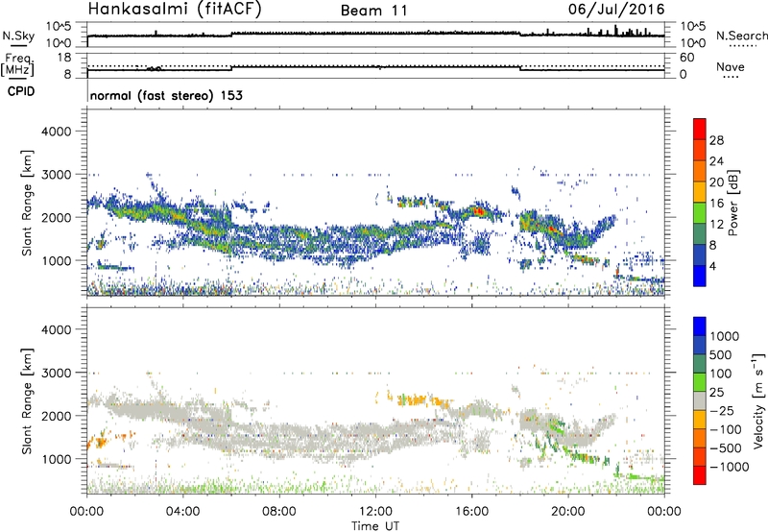The width and height of the screenshot is (768, 532).
Task: Click the "28" label on the power colorbar
Action: (x=716, y=140)
